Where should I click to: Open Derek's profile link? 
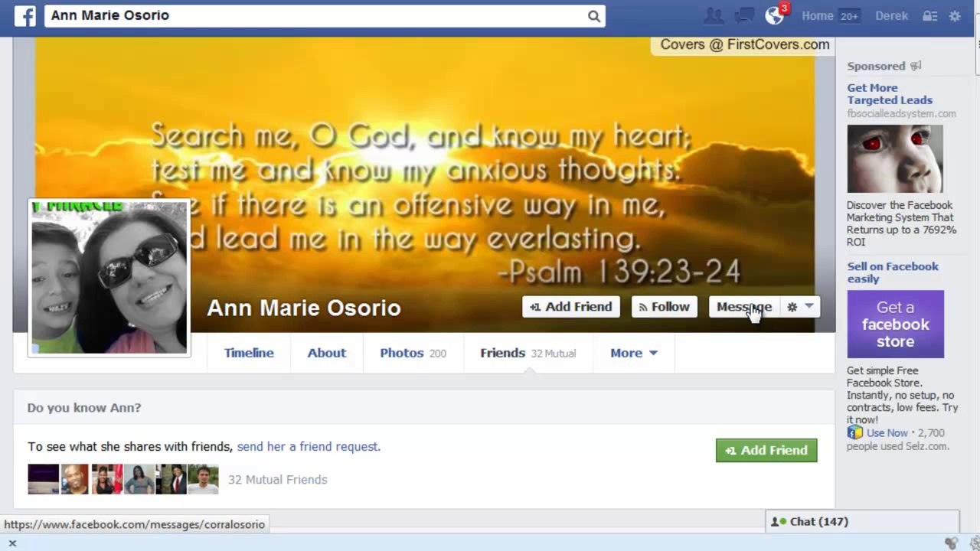891,16
